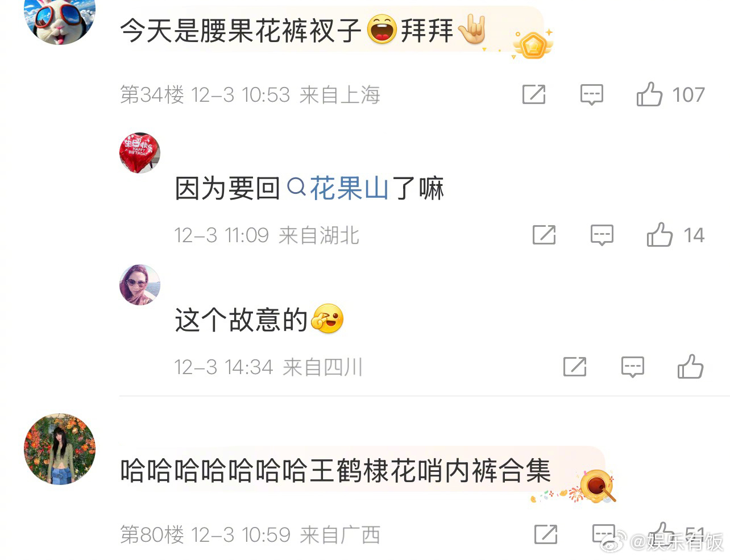Image resolution: width=730 pixels, height=560 pixels.
Task: Tap the gold winged badge on first comment
Action: (x=533, y=44)
